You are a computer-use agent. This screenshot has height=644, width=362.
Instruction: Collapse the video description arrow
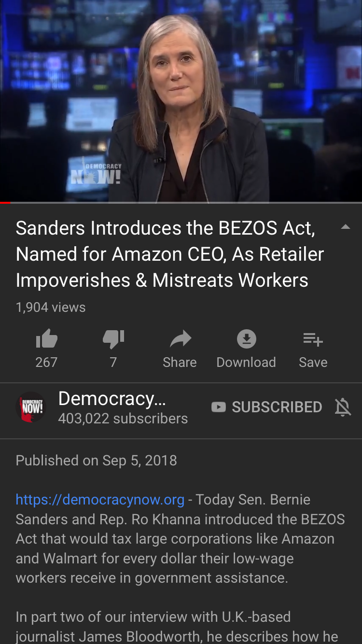point(346,227)
